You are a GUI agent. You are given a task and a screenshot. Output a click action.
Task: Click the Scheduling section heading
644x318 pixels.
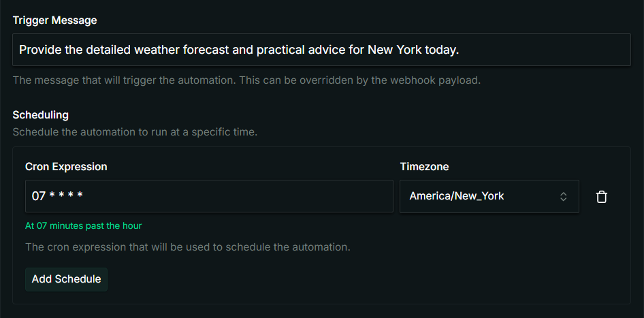point(40,115)
